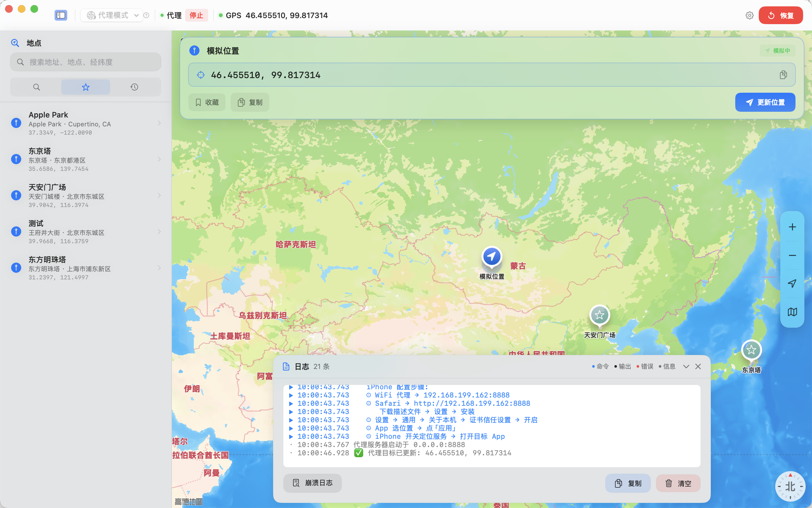This screenshot has height=508, width=812.
Task: Open 崩溃日志 crash log
Action: [312, 483]
